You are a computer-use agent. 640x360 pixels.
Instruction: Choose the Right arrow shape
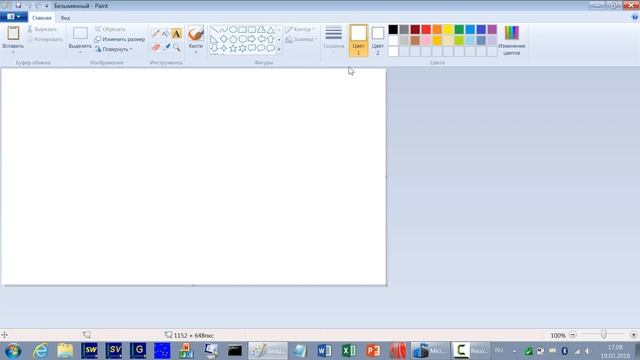point(252,39)
